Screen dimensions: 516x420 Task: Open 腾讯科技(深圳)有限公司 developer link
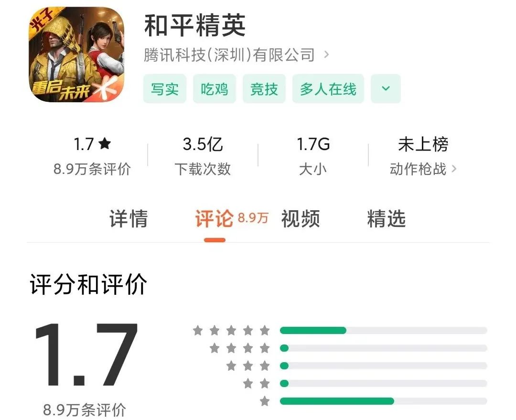[229, 54]
